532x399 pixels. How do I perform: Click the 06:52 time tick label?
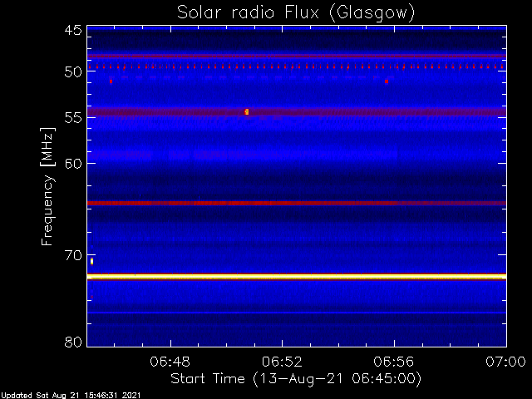[282, 362]
